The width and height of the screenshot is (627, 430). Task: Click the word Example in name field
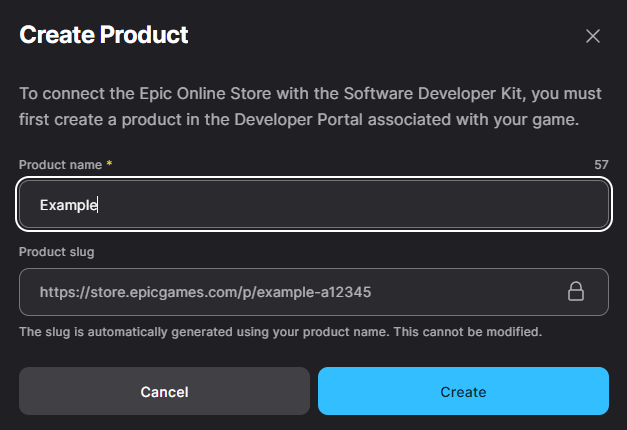pyautogui.click(x=68, y=205)
